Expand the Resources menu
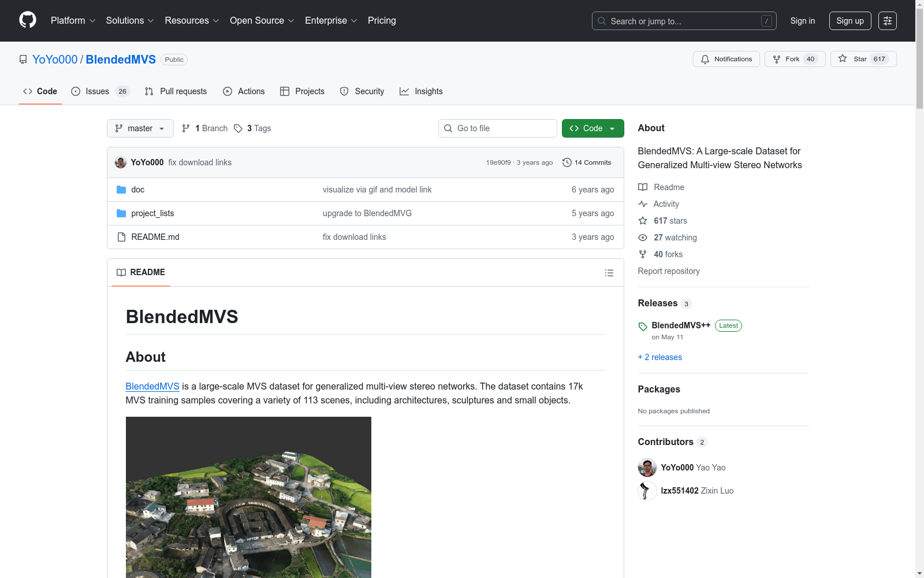The image size is (924, 578). point(192,21)
